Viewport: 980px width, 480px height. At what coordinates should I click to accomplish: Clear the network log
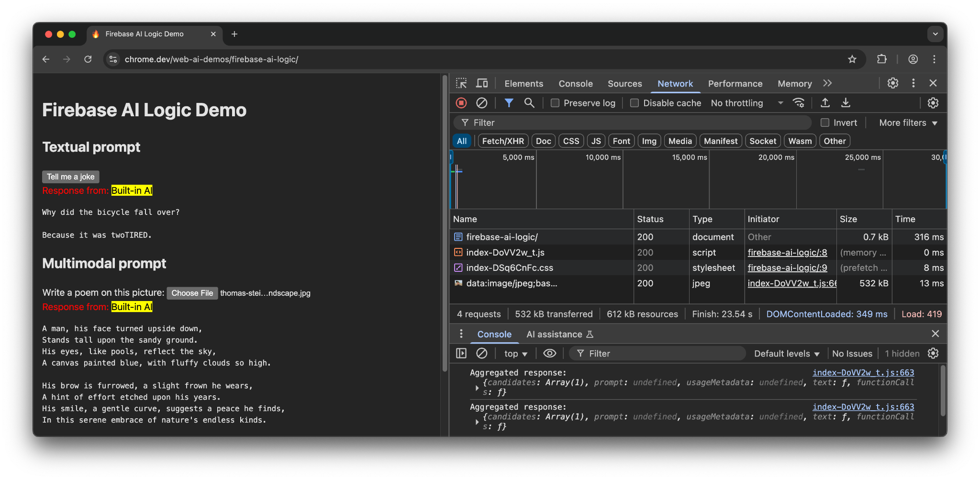click(x=481, y=103)
